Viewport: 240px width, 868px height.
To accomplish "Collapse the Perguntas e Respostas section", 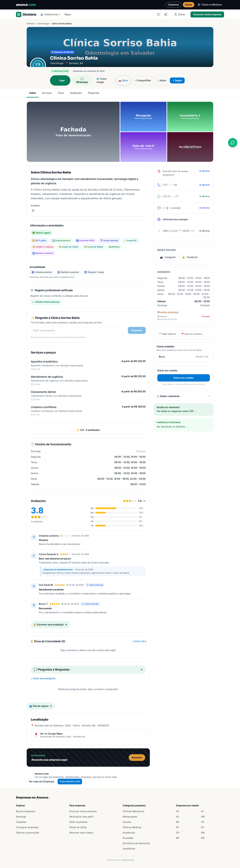I will [x=88, y=669].
